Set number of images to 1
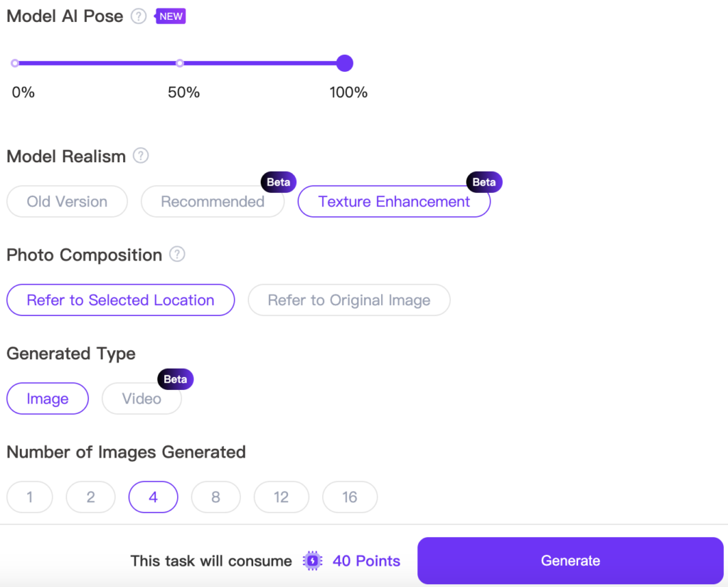 pyautogui.click(x=30, y=497)
